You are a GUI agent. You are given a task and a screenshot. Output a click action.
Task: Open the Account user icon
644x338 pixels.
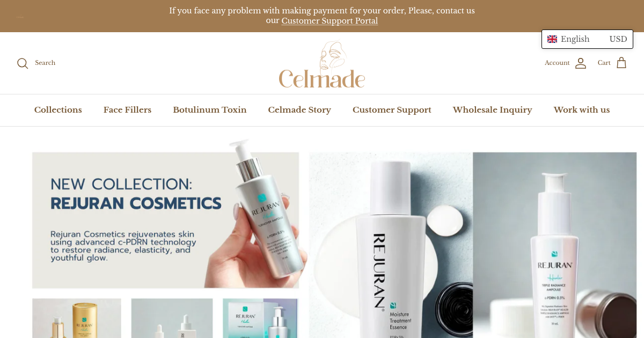coord(581,63)
